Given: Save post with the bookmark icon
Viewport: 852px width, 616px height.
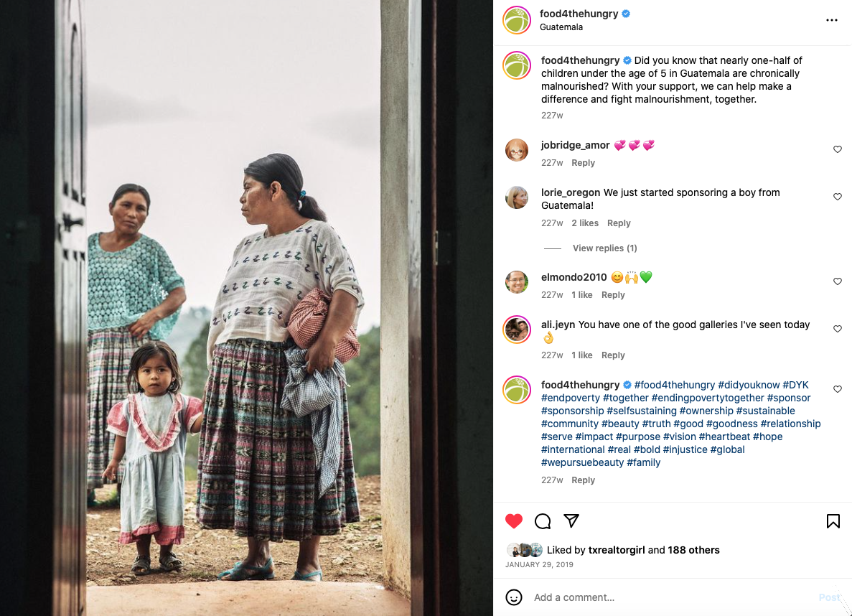Looking at the screenshot, I should 833,521.
